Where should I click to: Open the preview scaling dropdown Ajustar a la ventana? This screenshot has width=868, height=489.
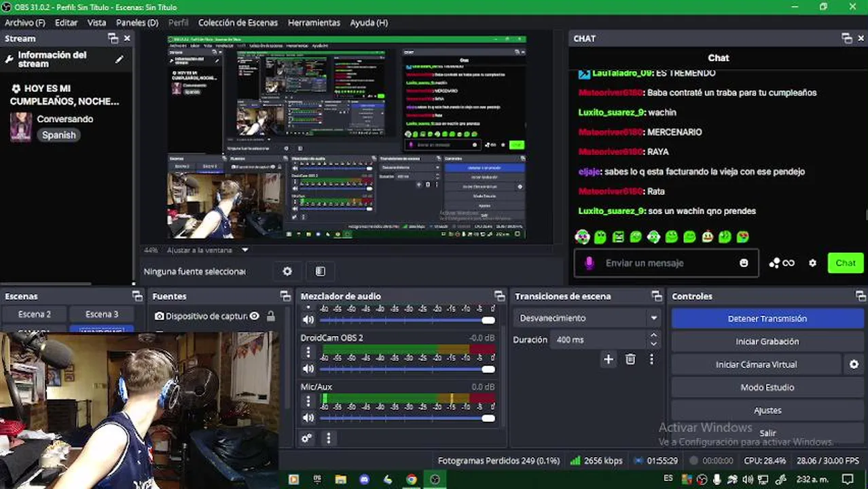pyautogui.click(x=207, y=250)
